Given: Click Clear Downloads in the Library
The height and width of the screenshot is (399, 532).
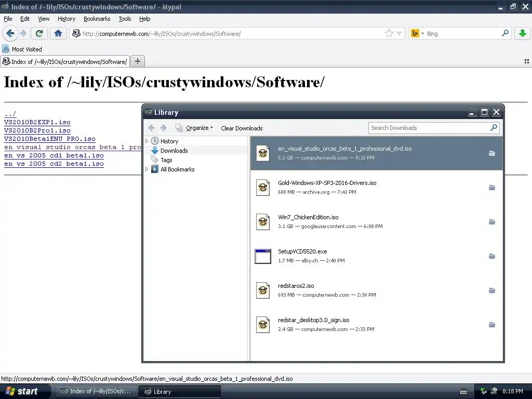Looking at the screenshot, I should coord(242,128).
